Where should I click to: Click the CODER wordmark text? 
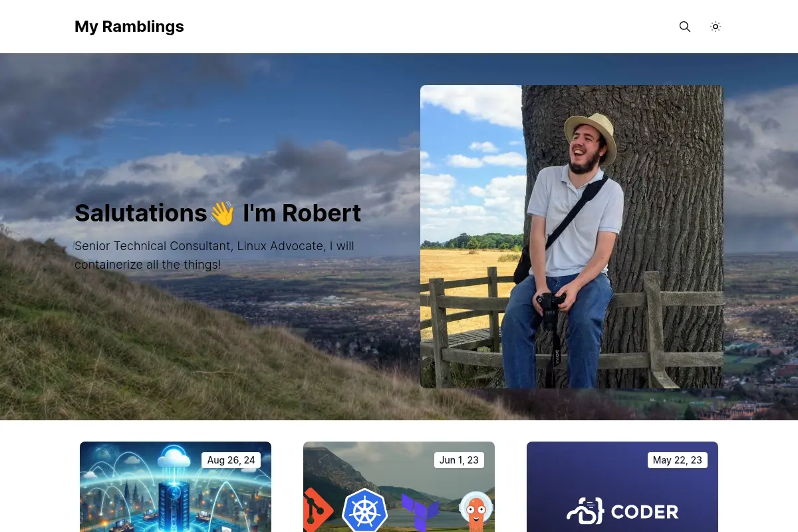pos(645,511)
